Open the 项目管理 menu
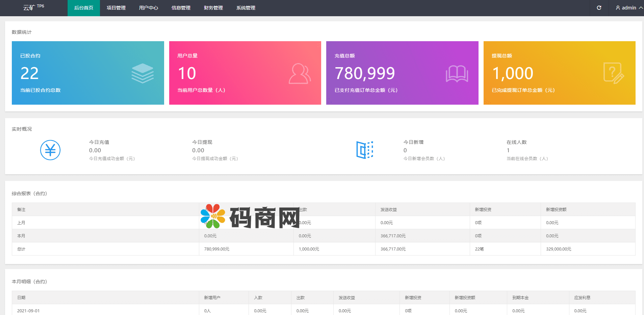 (116, 8)
